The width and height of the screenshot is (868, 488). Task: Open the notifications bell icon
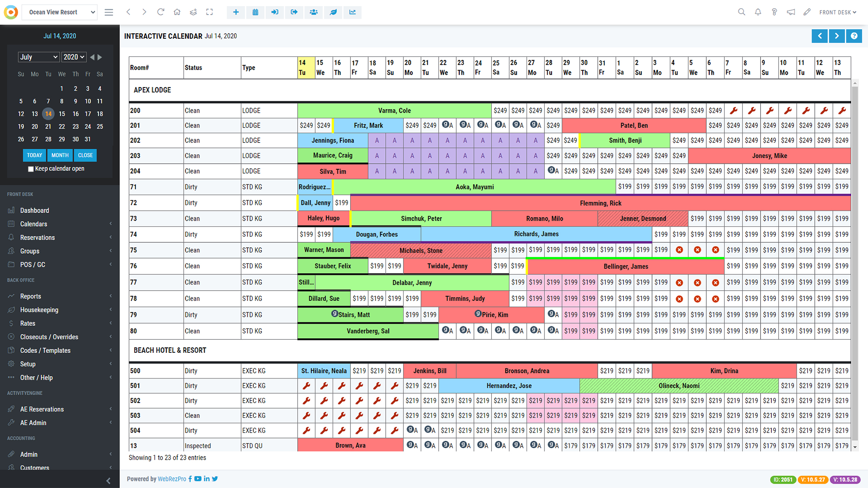click(x=758, y=12)
